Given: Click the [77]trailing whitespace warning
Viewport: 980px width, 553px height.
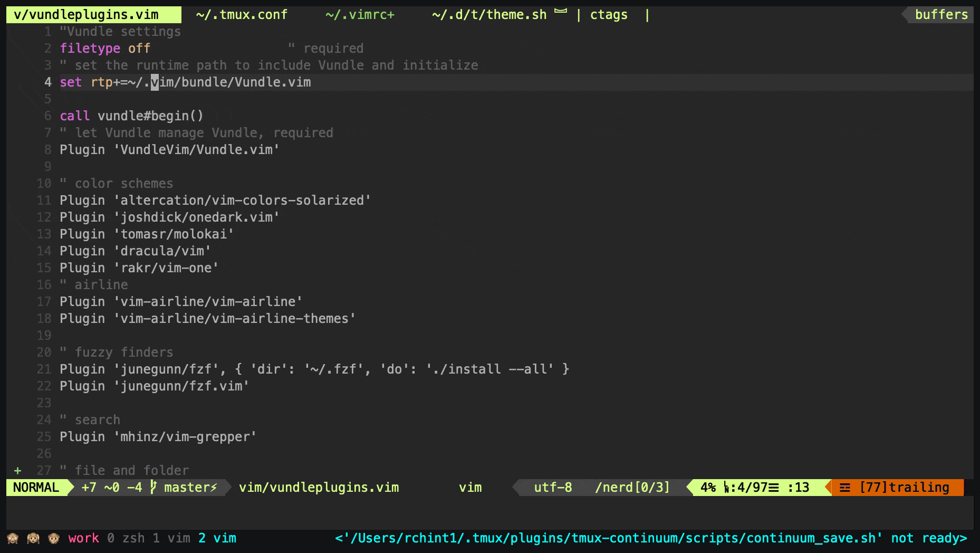Looking at the screenshot, I should tap(904, 488).
